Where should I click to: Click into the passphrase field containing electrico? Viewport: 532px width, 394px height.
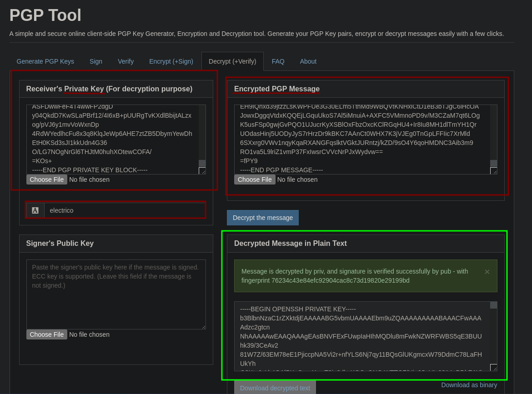(x=124, y=210)
